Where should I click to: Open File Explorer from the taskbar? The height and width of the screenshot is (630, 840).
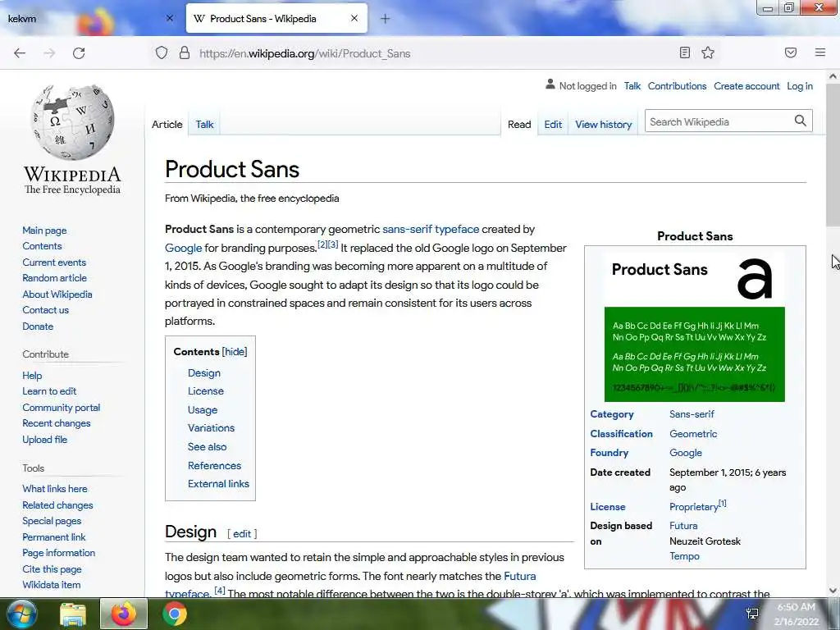tap(73, 615)
